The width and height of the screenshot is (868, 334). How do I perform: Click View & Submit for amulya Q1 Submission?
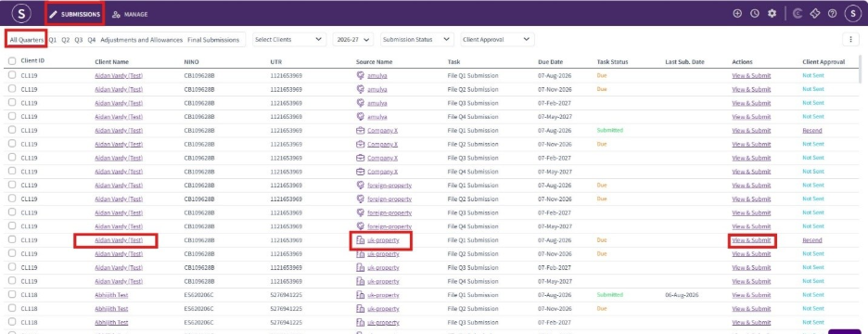[751, 76]
